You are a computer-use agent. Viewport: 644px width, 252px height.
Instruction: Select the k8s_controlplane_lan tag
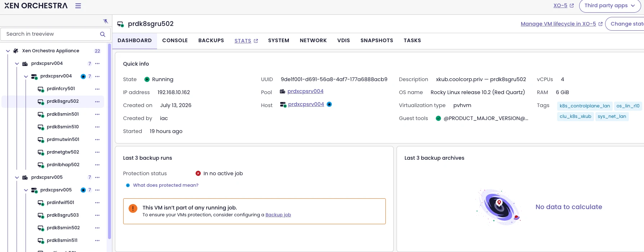[x=585, y=106]
